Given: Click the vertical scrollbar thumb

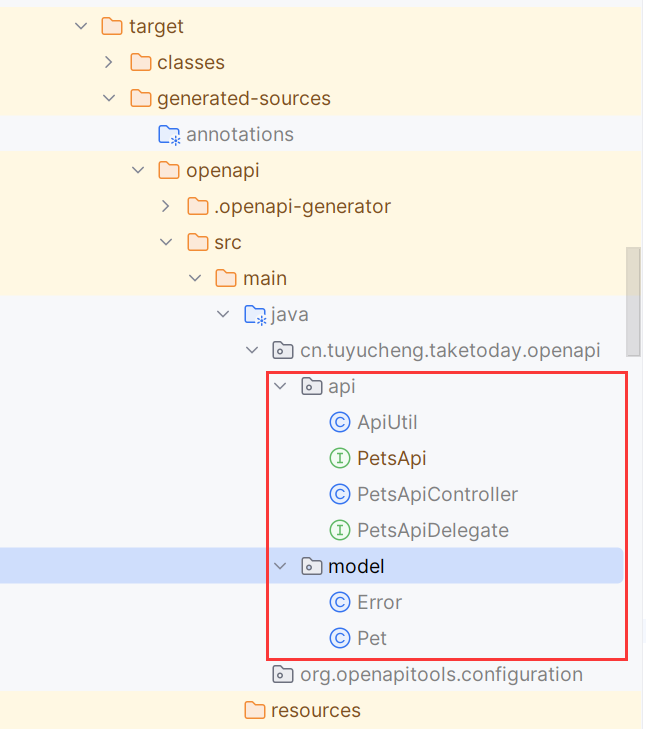Looking at the screenshot, I should point(633,302).
